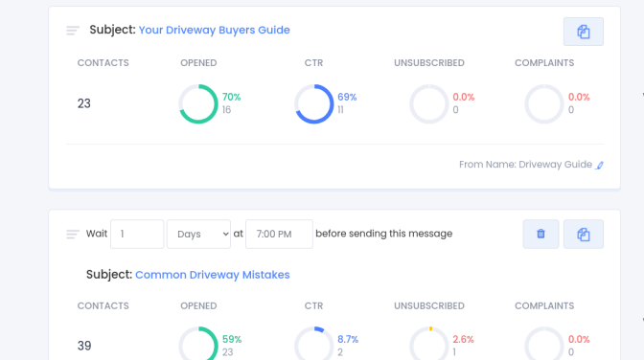Click trash icon to delete second message
Screen dimensions: 644x360
click(x=540, y=234)
